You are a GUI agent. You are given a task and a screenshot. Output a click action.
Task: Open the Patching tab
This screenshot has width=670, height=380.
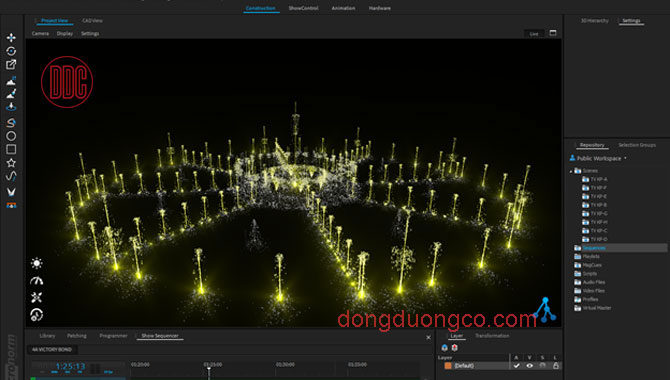(77, 336)
